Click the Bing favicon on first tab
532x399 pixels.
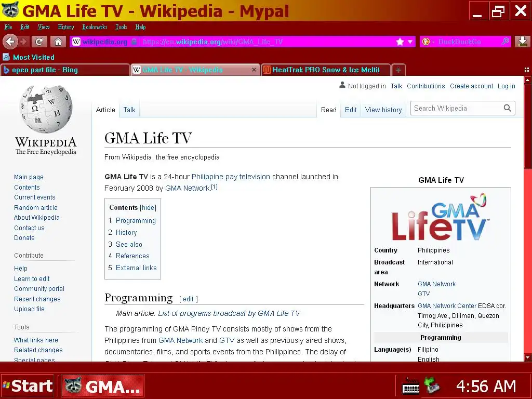coord(6,70)
